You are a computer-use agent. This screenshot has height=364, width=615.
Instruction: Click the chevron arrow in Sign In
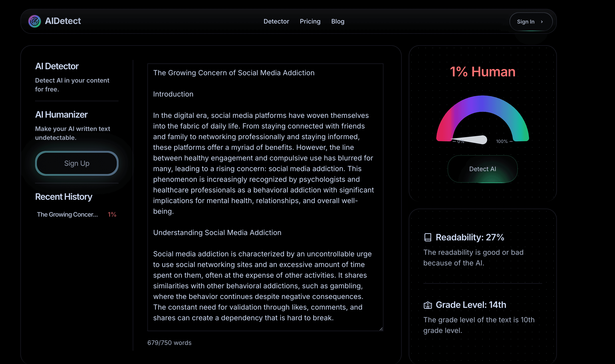(x=542, y=22)
